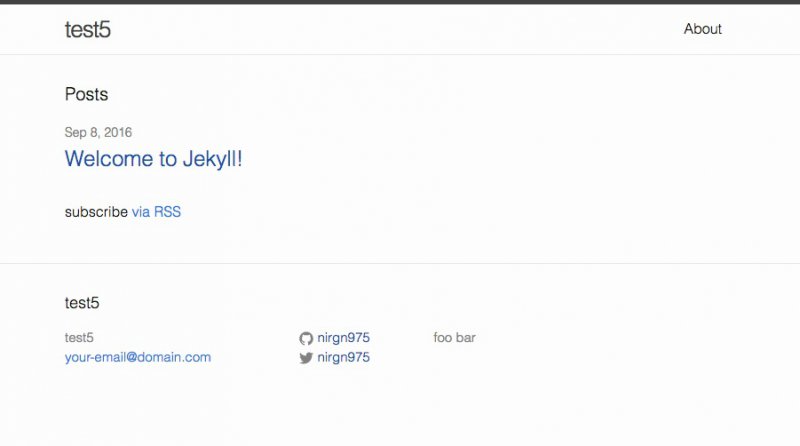The height and width of the screenshot is (446, 800).
Task: Click the test5 site title in header
Action: (x=87, y=30)
